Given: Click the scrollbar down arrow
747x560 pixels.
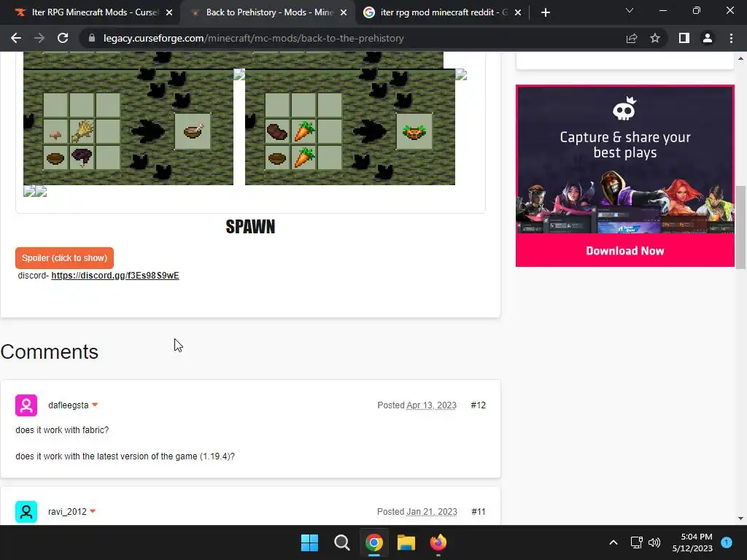Looking at the screenshot, I should point(740,518).
